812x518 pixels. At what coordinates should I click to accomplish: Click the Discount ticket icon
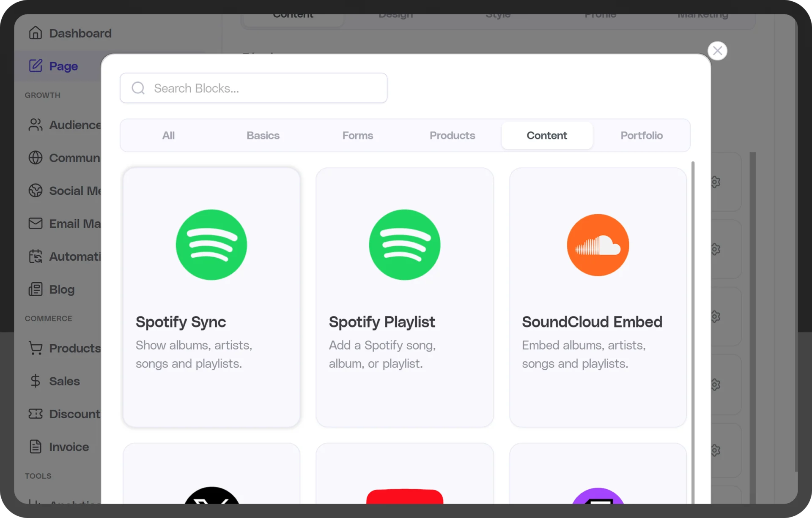[36, 414]
